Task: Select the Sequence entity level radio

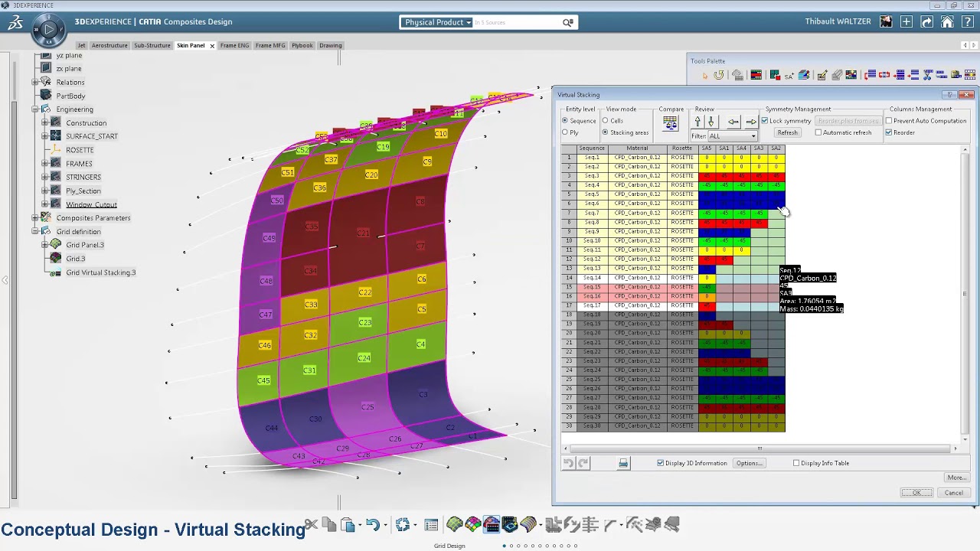Action: pyautogui.click(x=565, y=121)
